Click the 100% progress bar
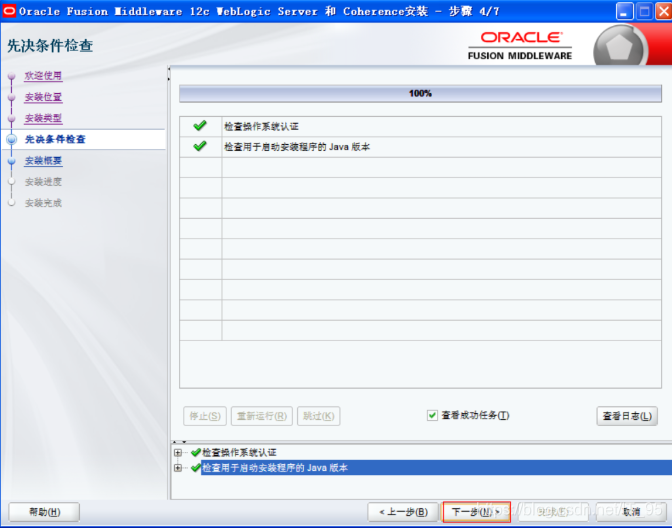 [420, 93]
